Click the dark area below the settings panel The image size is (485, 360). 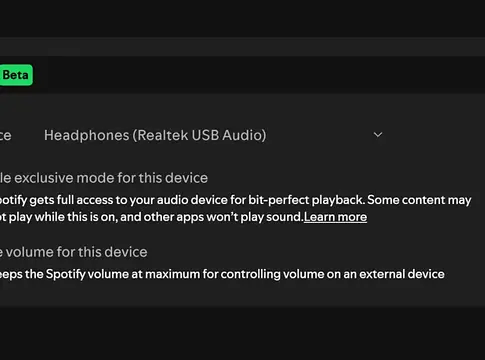[x=242, y=333]
